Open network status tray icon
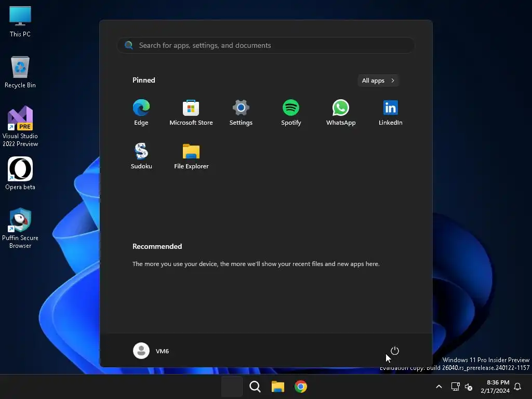The height and width of the screenshot is (399, 532). (455, 387)
